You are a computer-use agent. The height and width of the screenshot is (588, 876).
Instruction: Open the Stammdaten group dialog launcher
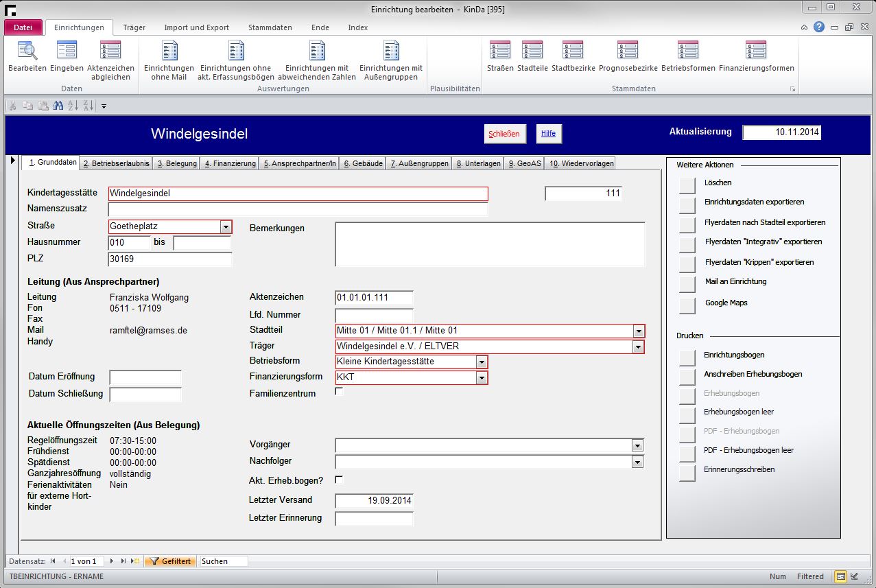[793, 89]
